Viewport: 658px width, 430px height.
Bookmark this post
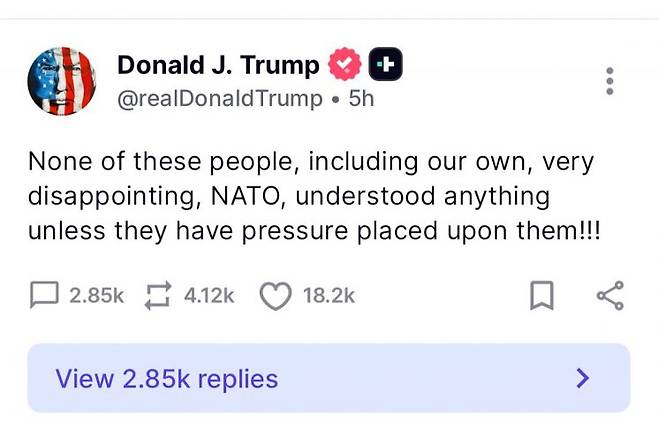pyautogui.click(x=541, y=295)
